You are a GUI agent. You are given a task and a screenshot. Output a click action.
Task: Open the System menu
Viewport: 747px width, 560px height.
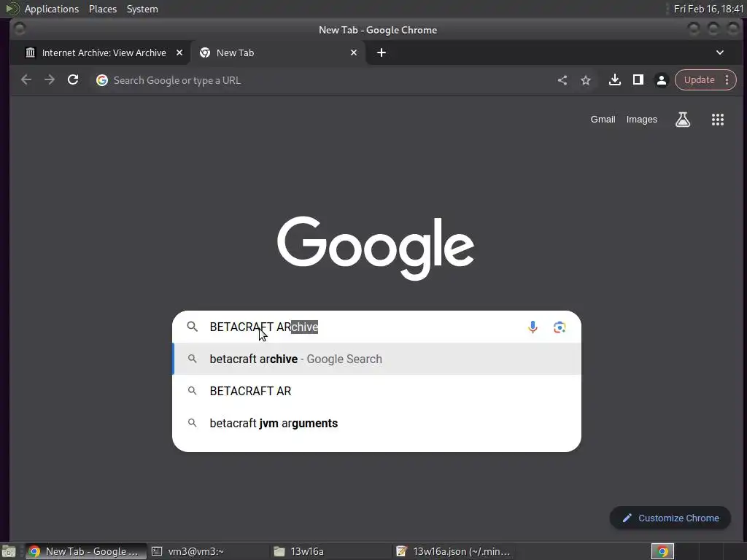point(142,9)
